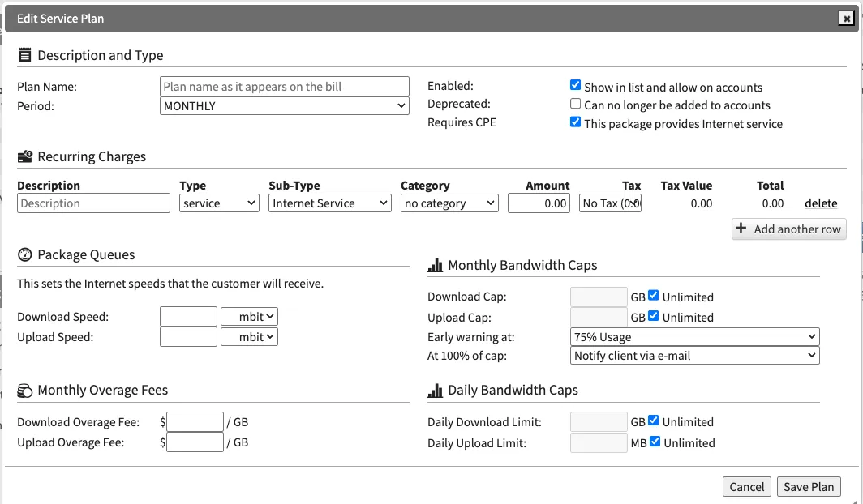Click the Cancel button
The image size is (863, 504).
746,486
